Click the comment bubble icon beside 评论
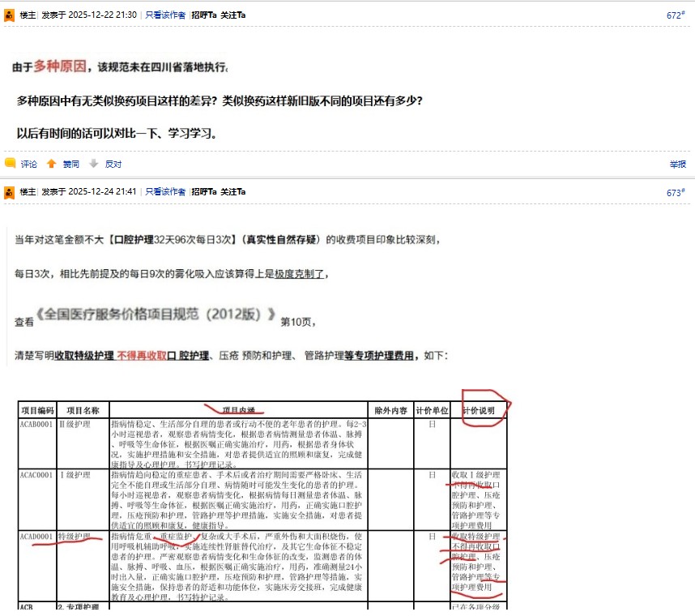This screenshot has height=616, width=695. coord(10,164)
